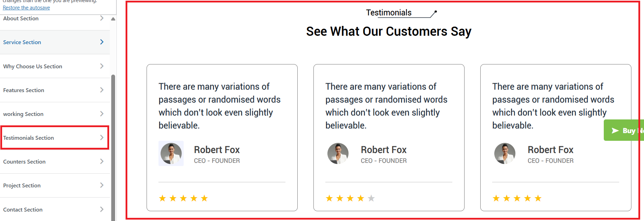
Task: Click the See What Our Customers Say heading
Action: point(389,32)
